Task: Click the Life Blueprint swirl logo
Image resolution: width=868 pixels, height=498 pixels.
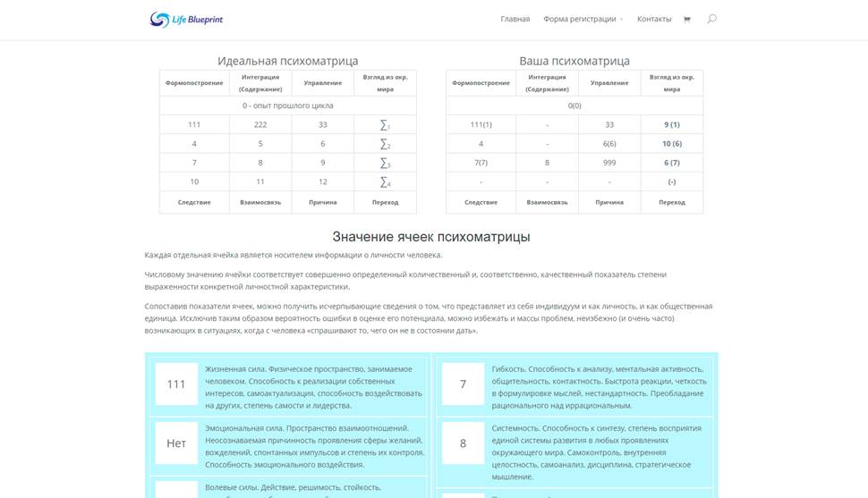Action: (x=159, y=20)
